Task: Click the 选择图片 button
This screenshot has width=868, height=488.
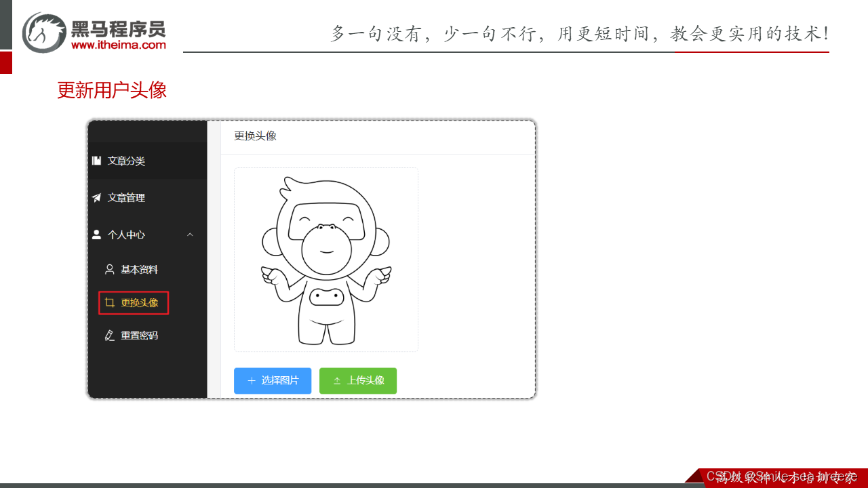Action: click(273, 381)
